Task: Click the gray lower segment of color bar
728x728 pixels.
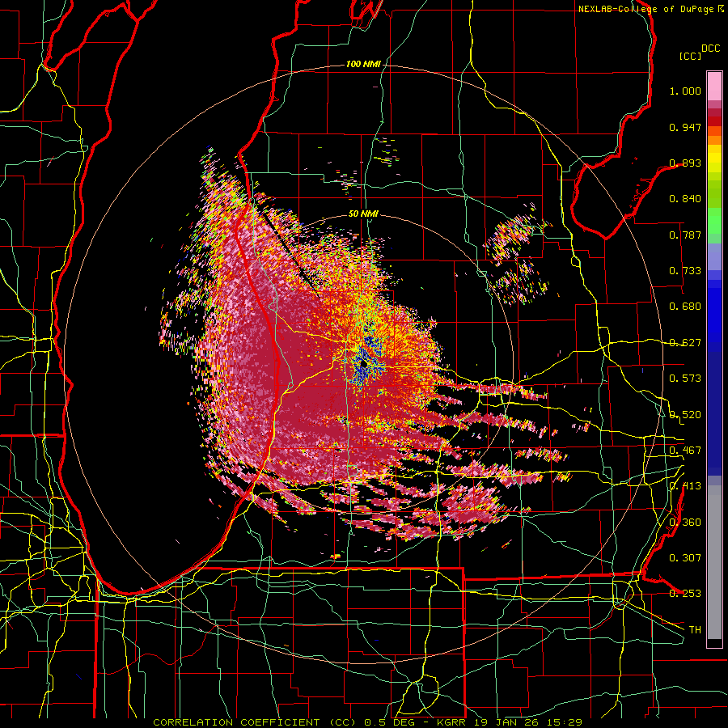Action: click(714, 562)
